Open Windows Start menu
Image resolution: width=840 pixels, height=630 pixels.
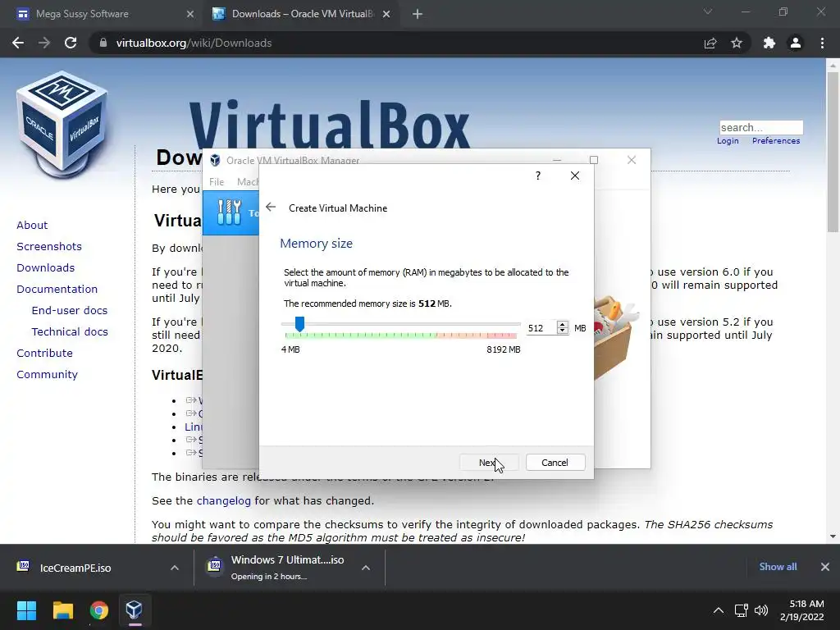[x=26, y=610]
